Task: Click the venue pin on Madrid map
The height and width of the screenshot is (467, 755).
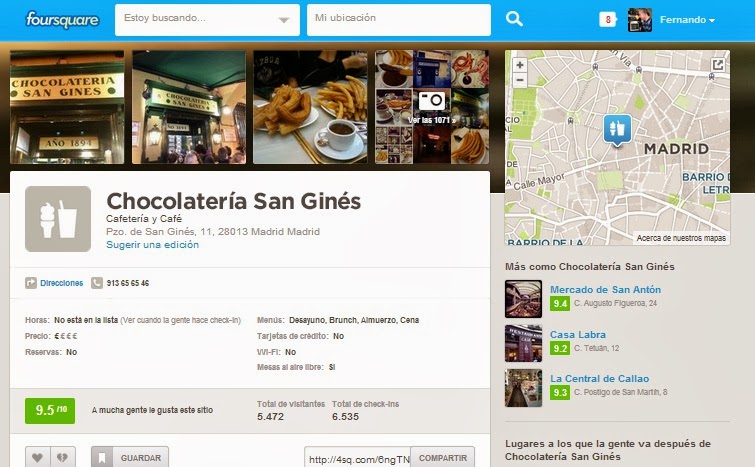Action: click(617, 130)
